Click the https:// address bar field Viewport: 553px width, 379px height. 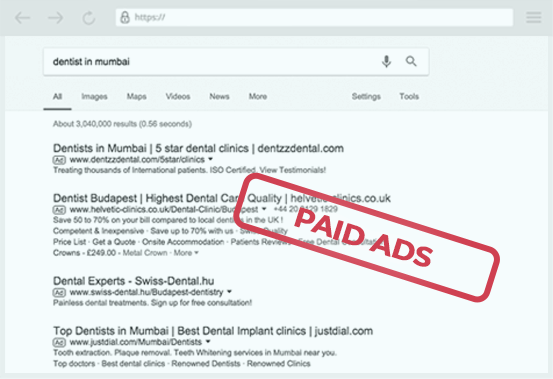pos(314,18)
